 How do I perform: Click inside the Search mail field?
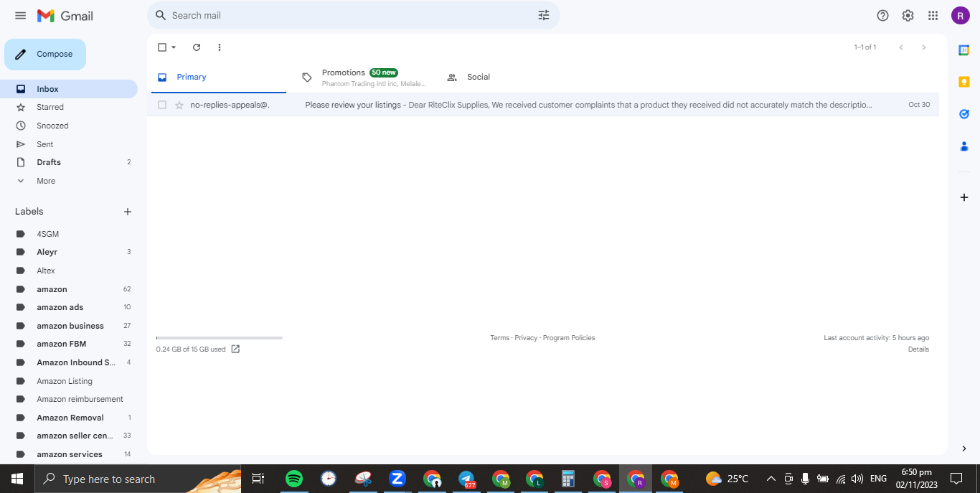(x=352, y=15)
